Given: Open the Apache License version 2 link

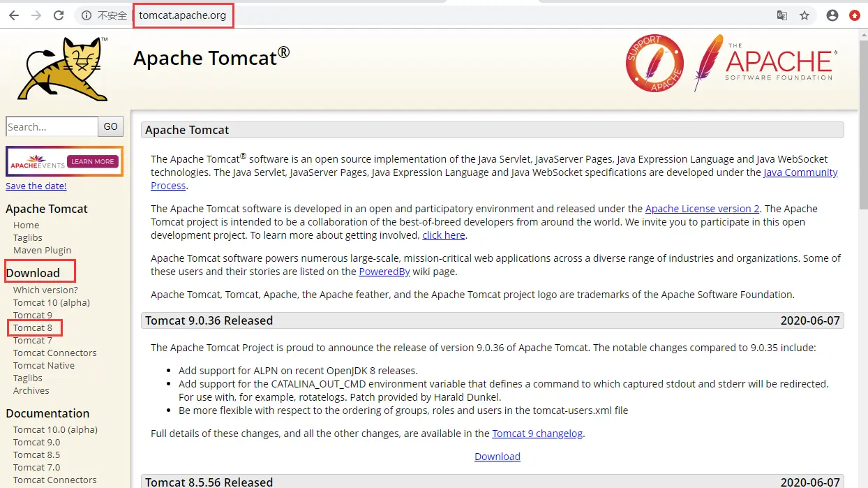Looking at the screenshot, I should click(703, 209).
